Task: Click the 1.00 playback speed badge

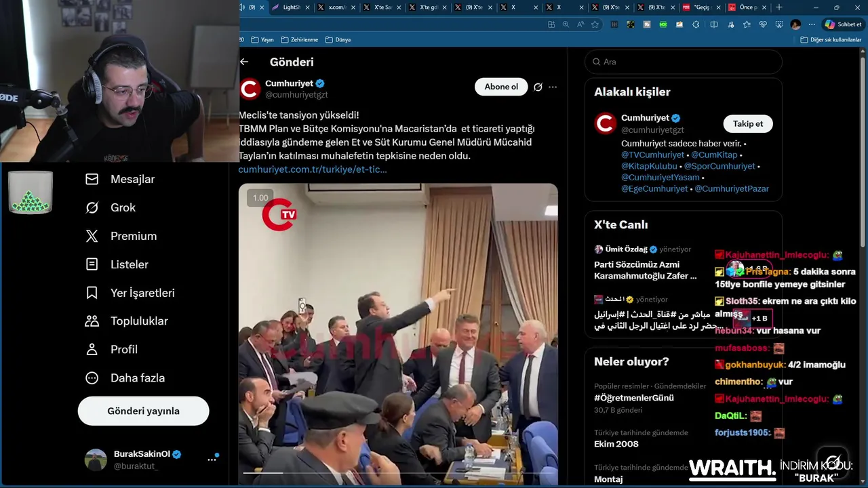Action: pos(260,198)
